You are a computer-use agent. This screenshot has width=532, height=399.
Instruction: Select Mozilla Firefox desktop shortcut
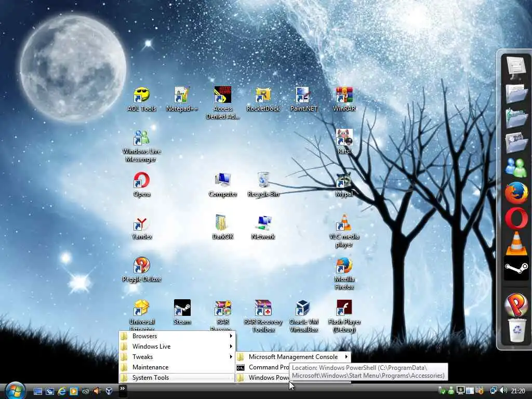[x=344, y=274]
